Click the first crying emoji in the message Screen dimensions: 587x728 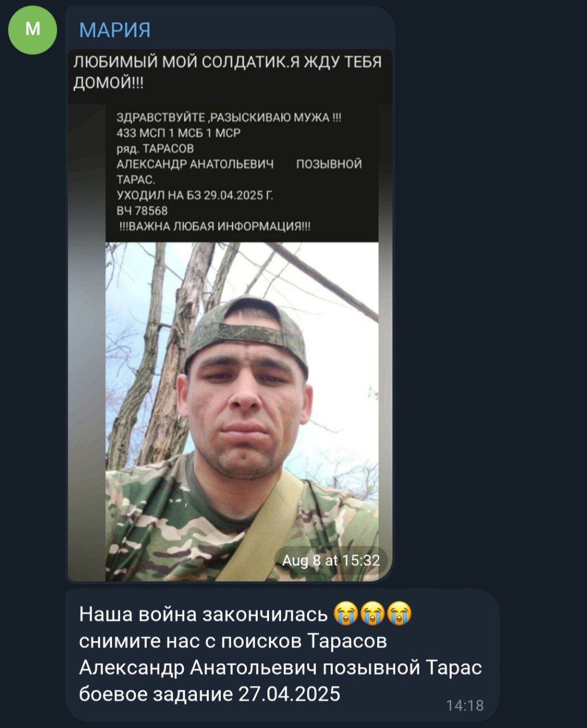coord(346,614)
